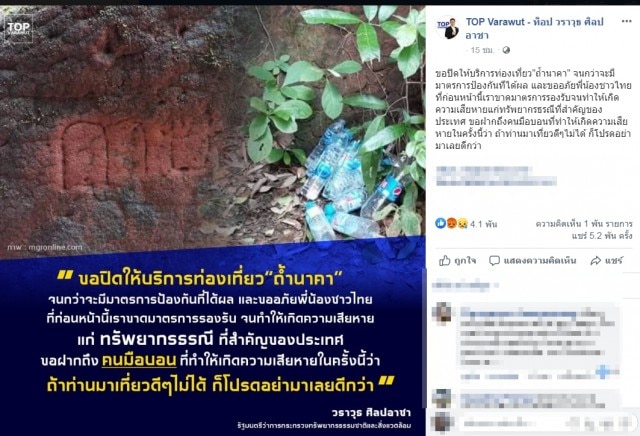The height and width of the screenshot is (436, 640).
Task: Click the blurred link below the post text
Action: [496, 176]
